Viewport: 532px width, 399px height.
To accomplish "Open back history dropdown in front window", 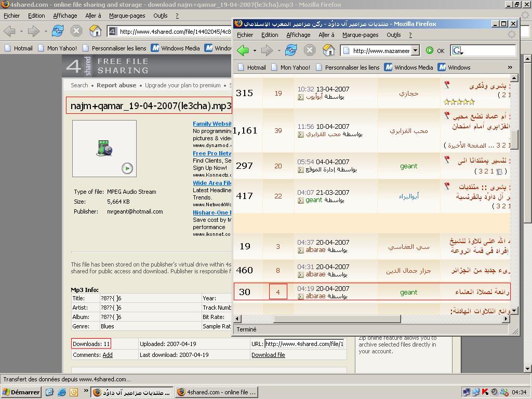I will point(255,51).
